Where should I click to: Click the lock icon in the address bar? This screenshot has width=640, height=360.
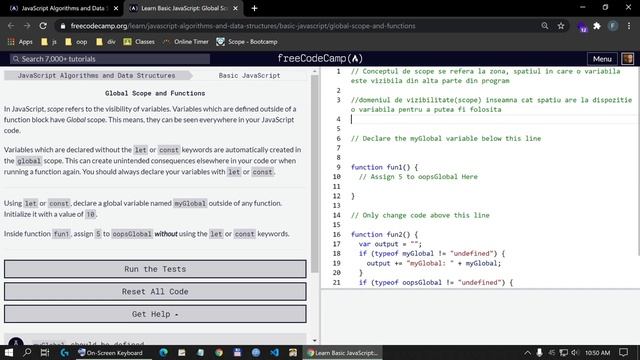coord(62,26)
